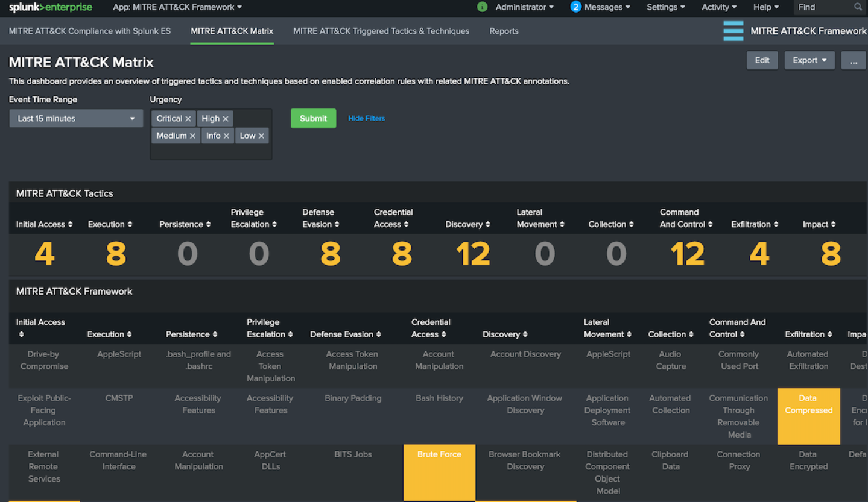Sort Tactics panel by Initial Access column
The height and width of the screenshot is (502, 868).
pos(45,224)
